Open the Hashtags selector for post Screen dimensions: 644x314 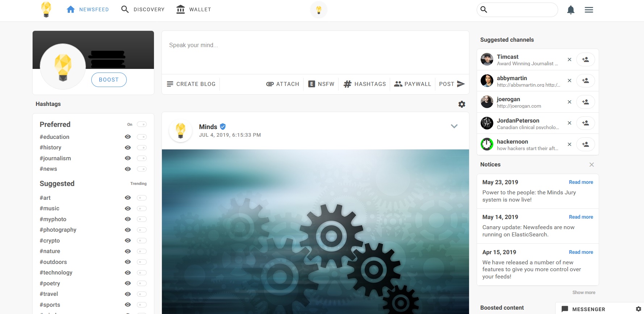[x=364, y=84]
